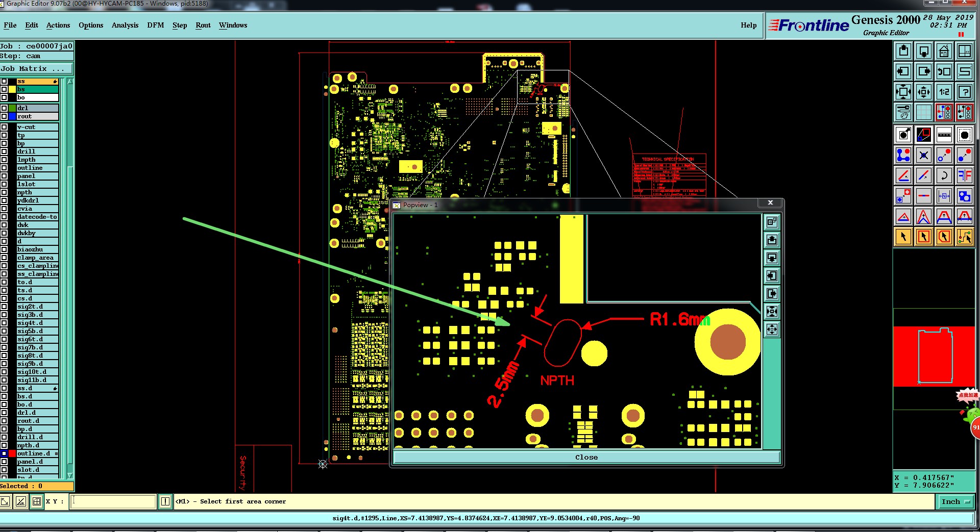Open the Rout menu
The height and width of the screenshot is (532, 980).
203,25
